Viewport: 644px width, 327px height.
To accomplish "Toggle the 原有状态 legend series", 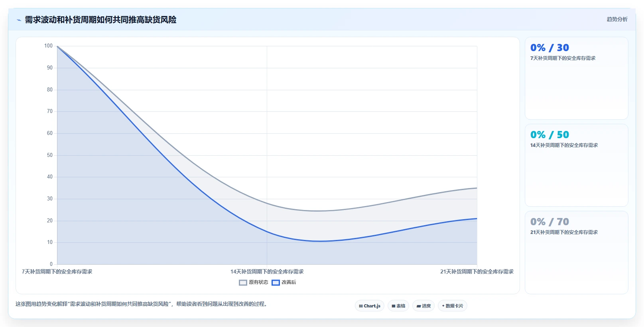I will point(254,282).
